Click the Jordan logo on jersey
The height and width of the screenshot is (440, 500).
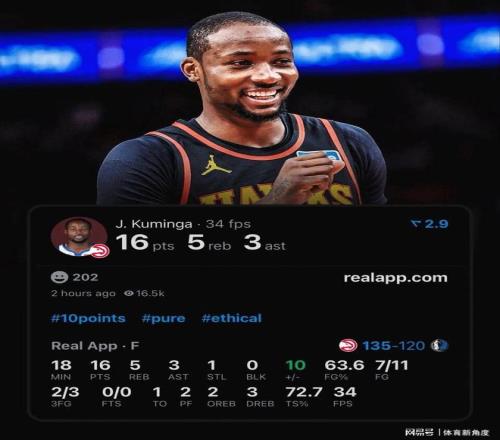click(x=215, y=166)
